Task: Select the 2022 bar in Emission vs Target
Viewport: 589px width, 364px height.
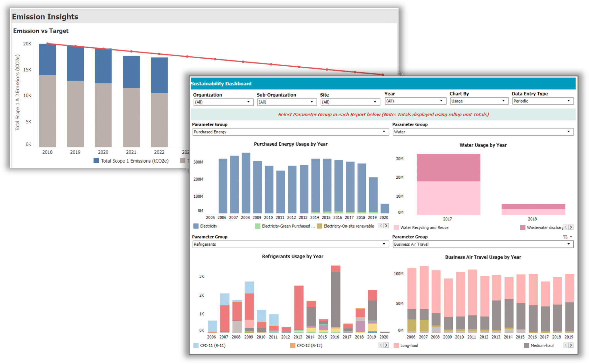Action: pyautogui.click(x=159, y=102)
